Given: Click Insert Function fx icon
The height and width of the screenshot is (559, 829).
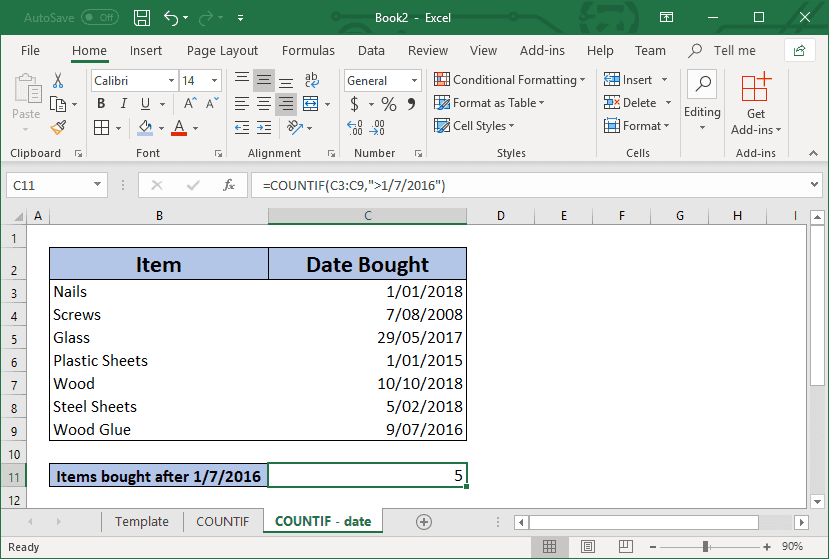Looking at the screenshot, I should pos(228,185).
